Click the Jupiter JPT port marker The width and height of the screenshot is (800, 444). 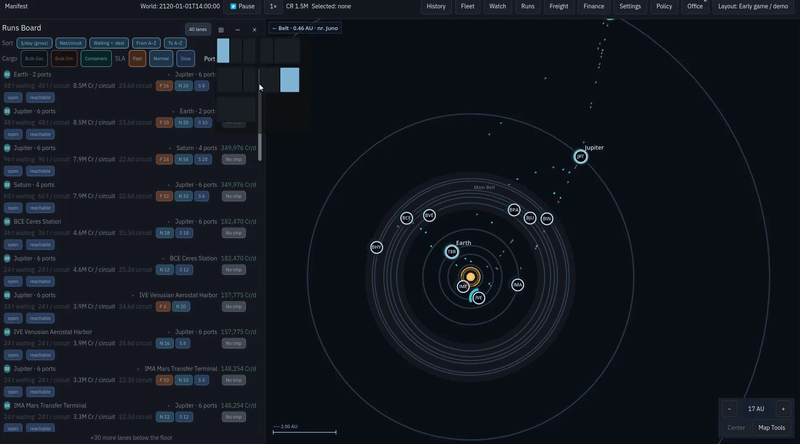coord(580,157)
